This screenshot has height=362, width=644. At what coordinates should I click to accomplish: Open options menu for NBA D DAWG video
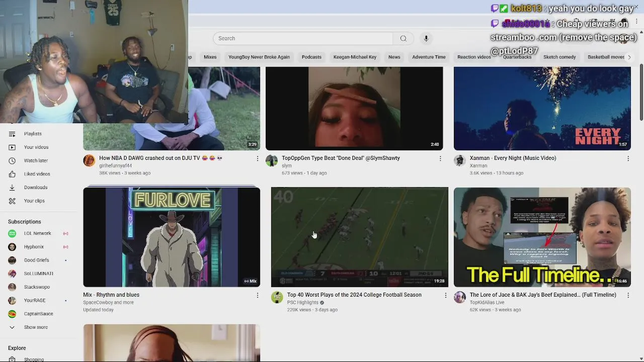257,158
